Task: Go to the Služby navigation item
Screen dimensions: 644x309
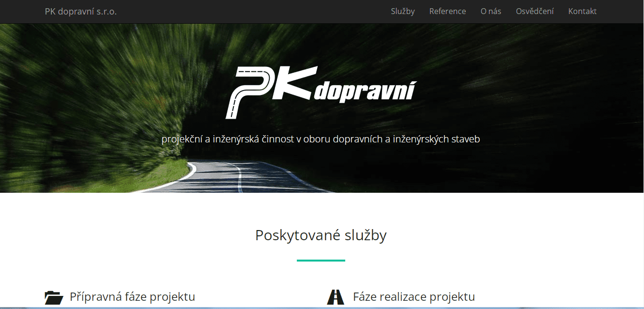Action: pyautogui.click(x=403, y=12)
